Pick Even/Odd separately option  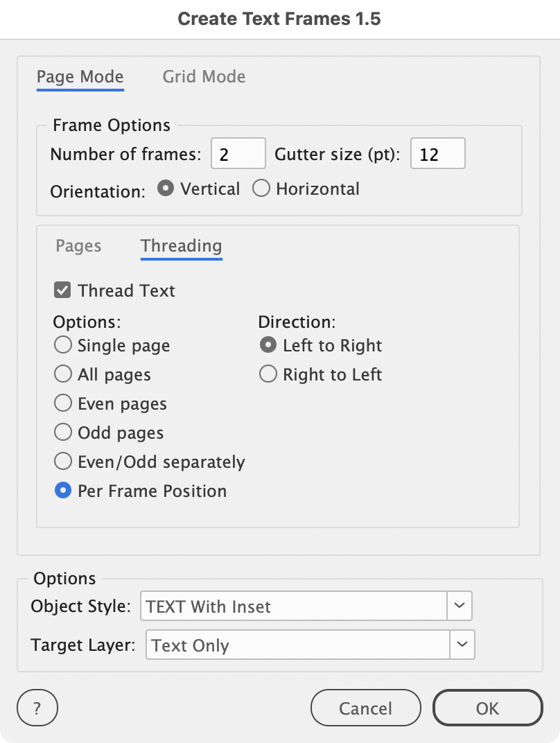tap(63, 462)
